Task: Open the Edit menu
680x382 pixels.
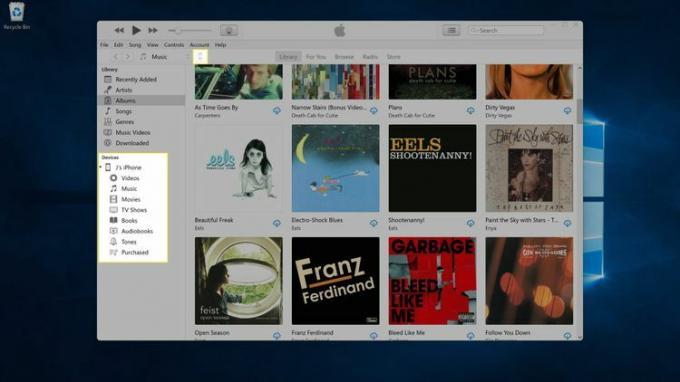Action: pyautogui.click(x=118, y=45)
